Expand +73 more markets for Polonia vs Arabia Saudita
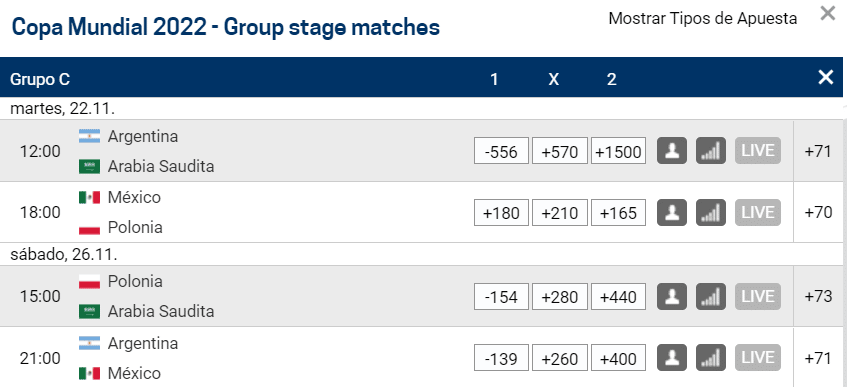 click(x=818, y=297)
